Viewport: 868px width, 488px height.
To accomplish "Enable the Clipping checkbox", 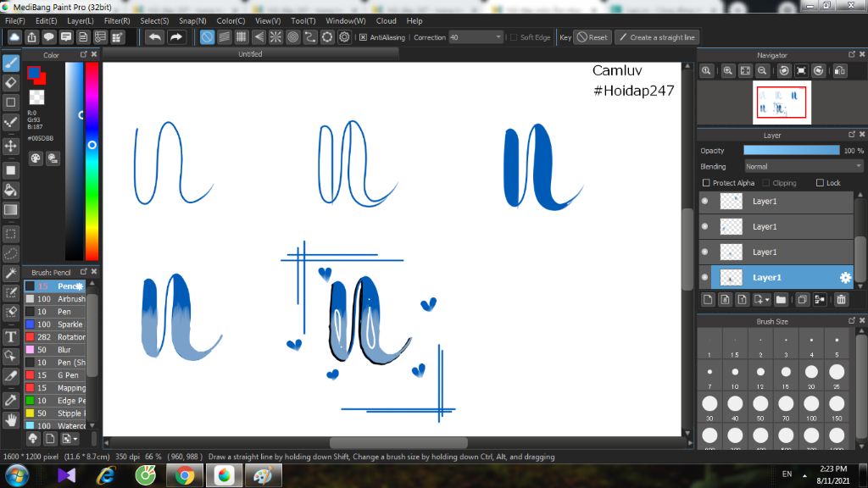I will [766, 183].
